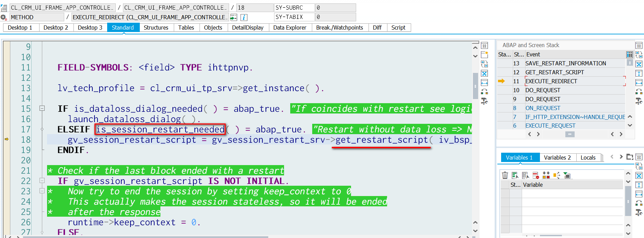
Task: Switch to Desktop 2 tab
Action: pos(56,28)
